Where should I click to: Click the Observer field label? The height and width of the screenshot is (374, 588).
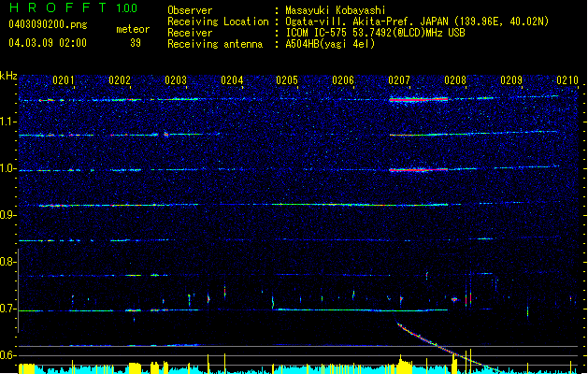click(190, 10)
